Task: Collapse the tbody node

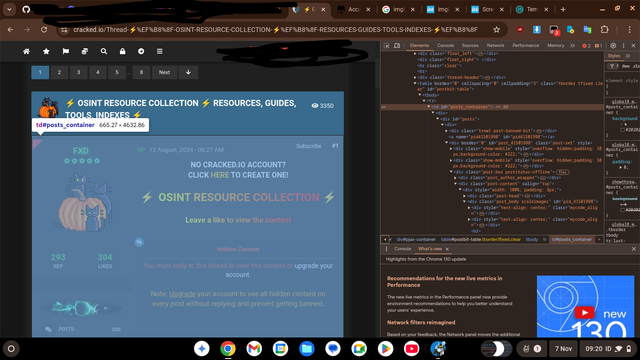Action: [x=420, y=95]
